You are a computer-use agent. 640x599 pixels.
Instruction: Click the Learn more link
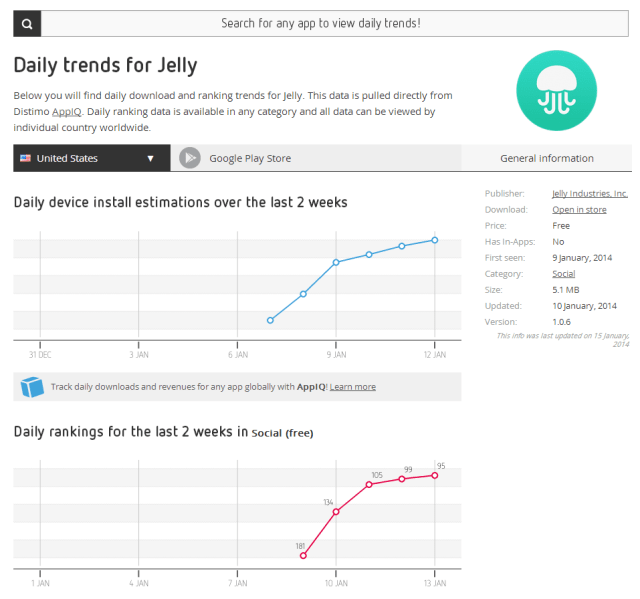[x=353, y=387]
